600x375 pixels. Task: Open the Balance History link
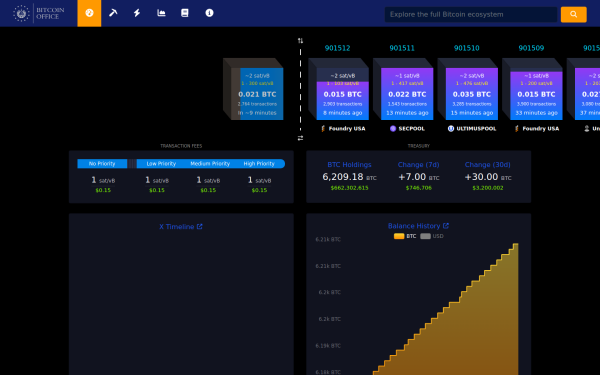pyautogui.click(x=418, y=226)
